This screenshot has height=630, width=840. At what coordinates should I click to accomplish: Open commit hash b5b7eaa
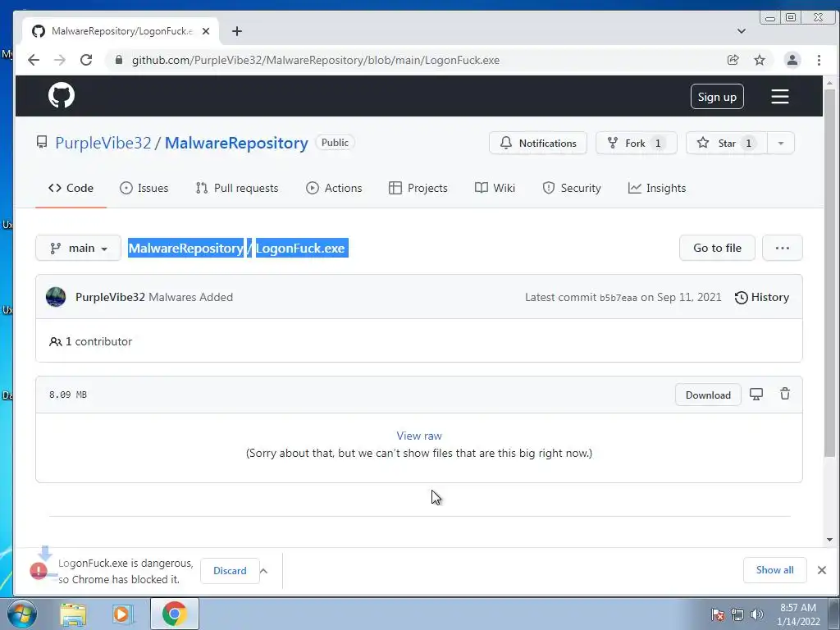coord(619,298)
